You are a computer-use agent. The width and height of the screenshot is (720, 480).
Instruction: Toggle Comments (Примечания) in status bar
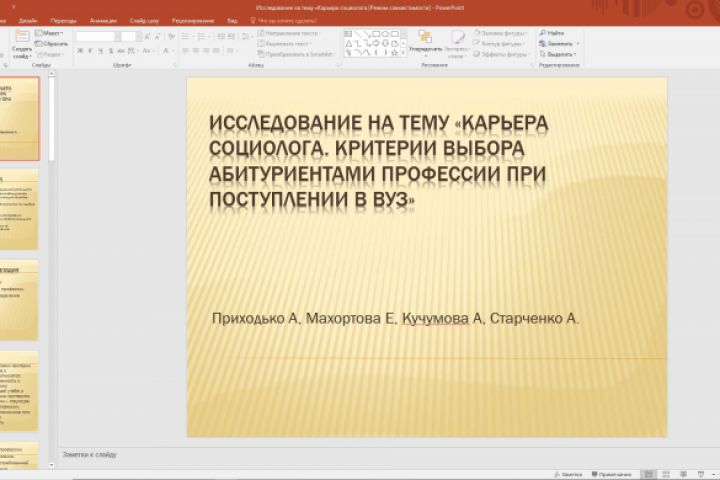point(612,474)
